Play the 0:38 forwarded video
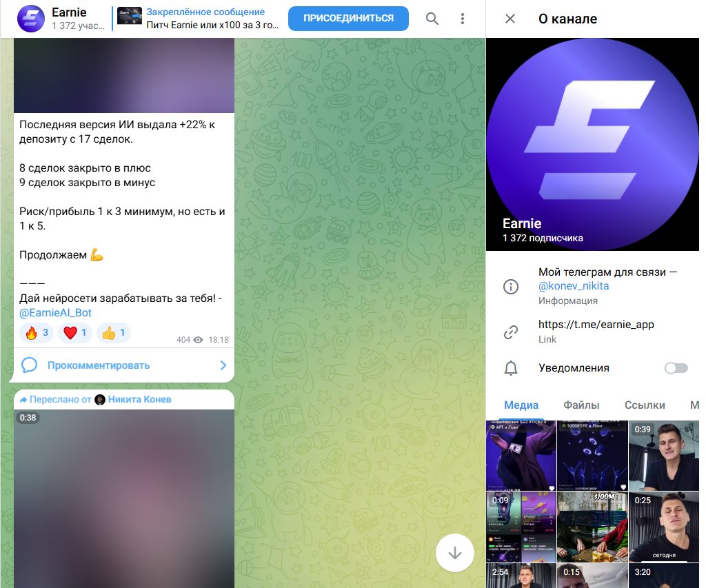Image resolution: width=706 pixels, height=588 pixels. coord(124,498)
